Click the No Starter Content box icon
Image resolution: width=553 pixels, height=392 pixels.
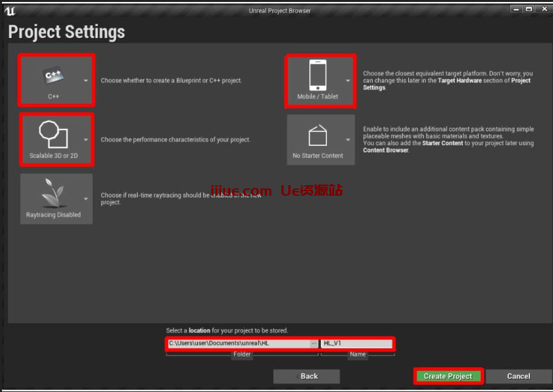(318, 135)
